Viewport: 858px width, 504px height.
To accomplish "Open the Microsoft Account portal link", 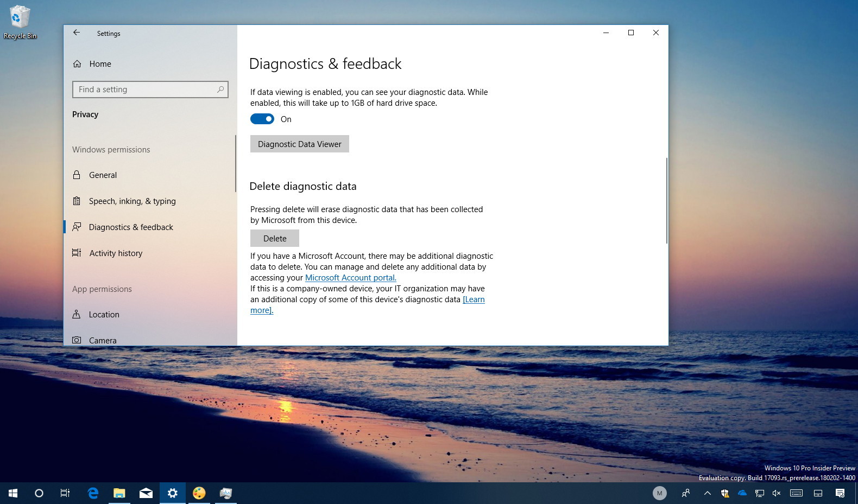I will (351, 278).
